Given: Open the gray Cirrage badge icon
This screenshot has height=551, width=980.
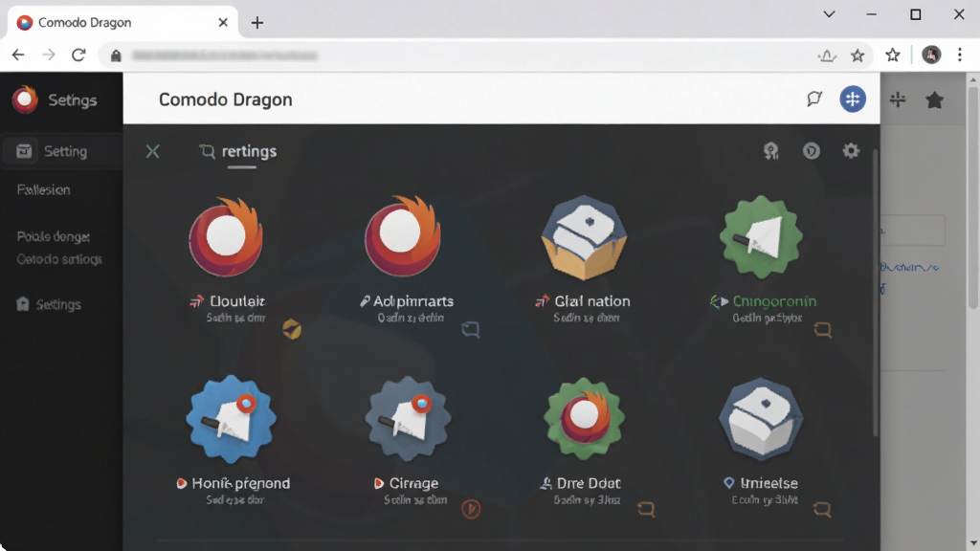Looking at the screenshot, I should (408, 419).
